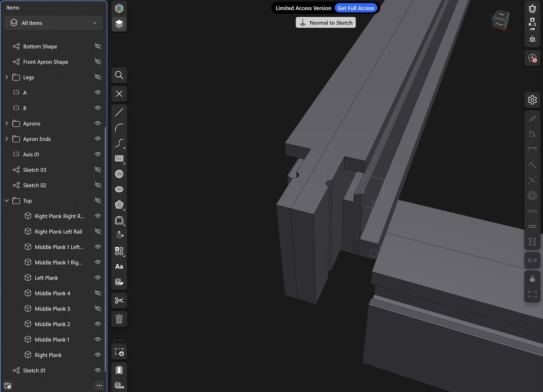
Task: Select the Arc sketch tool
Action: pos(119,128)
